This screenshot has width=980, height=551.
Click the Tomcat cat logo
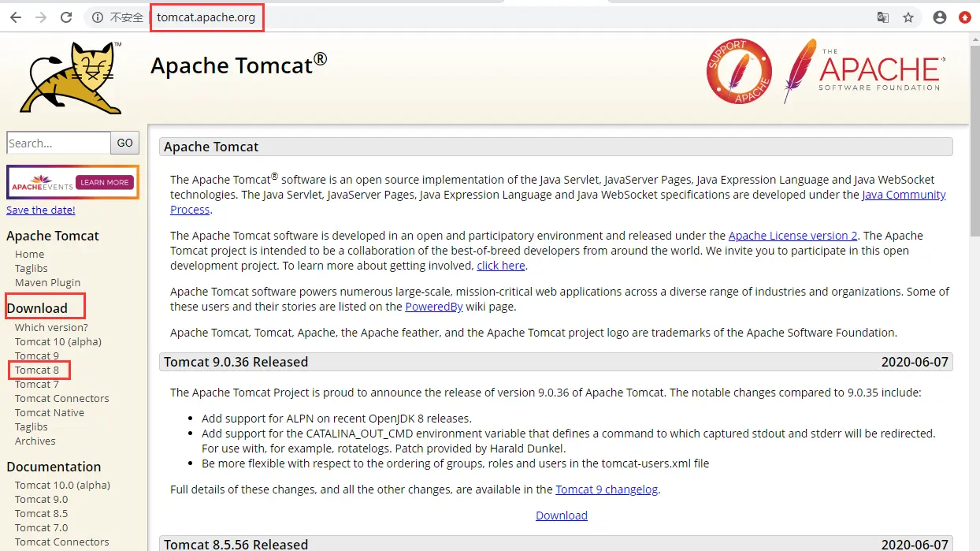[x=72, y=77]
